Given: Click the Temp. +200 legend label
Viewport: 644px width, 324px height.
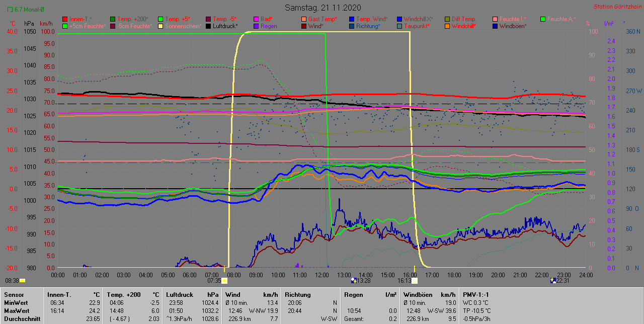Looking at the screenshot, I should pos(132,19).
